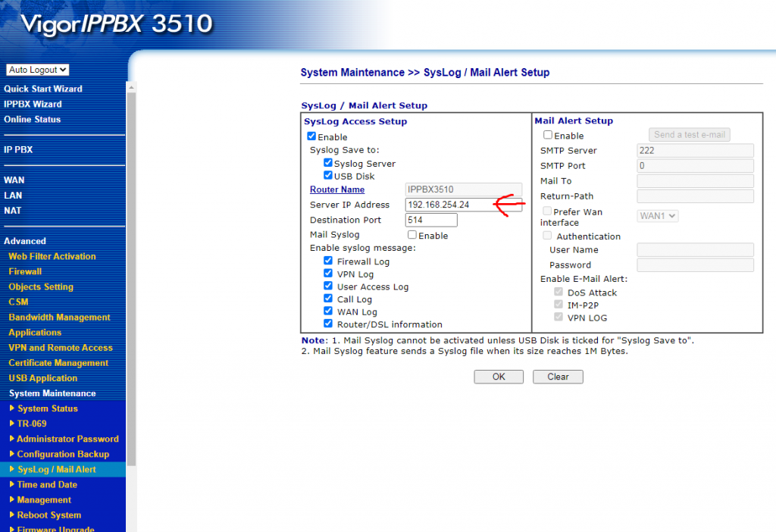Open the WAN1 interface dropdown
The image size is (776, 532).
point(657,216)
